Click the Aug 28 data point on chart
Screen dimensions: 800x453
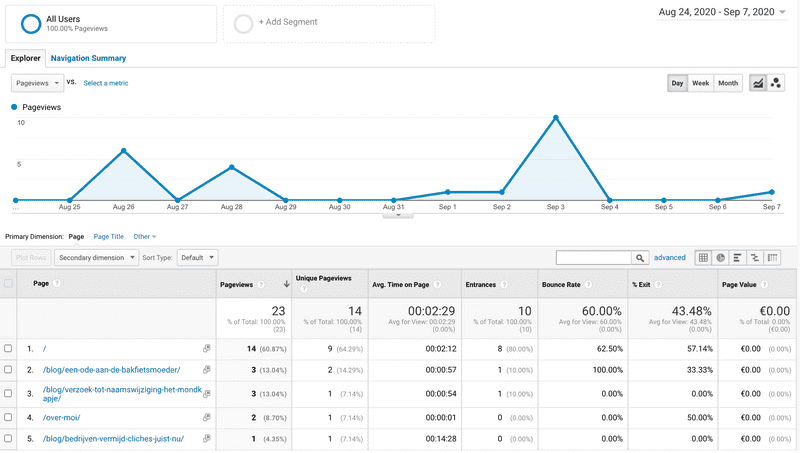232,167
